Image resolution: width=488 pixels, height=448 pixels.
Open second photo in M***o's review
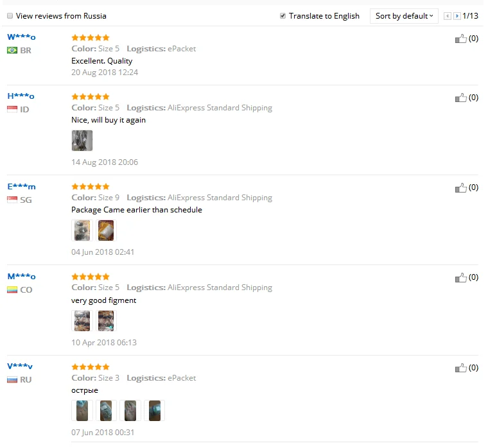106,321
